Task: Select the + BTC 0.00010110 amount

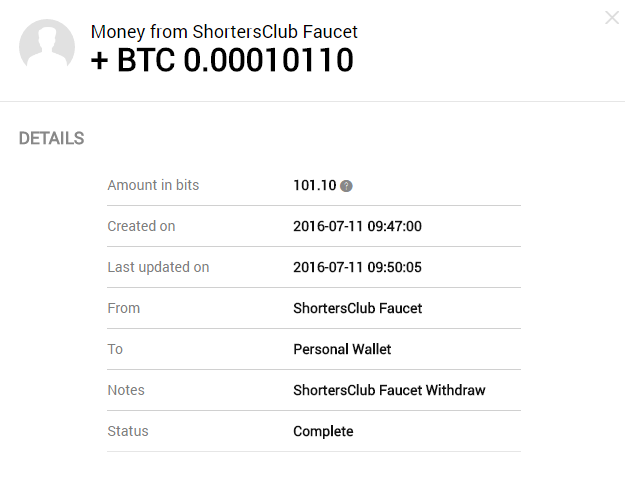Action: 222,61
